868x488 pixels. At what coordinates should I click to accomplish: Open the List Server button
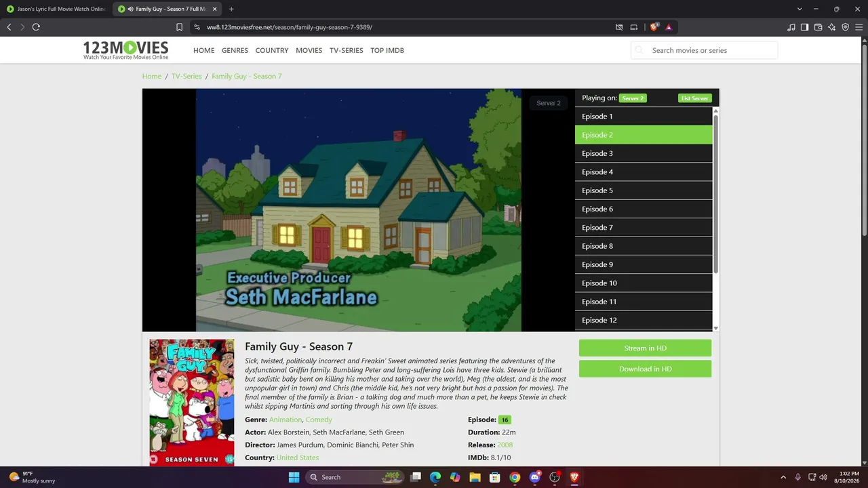point(694,98)
